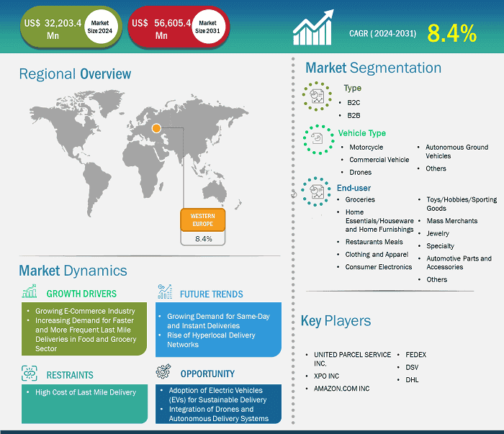Image resolution: width=504 pixels, height=434 pixels.
Task: Click the Future Trends chart icon
Action: click(165, 291)
